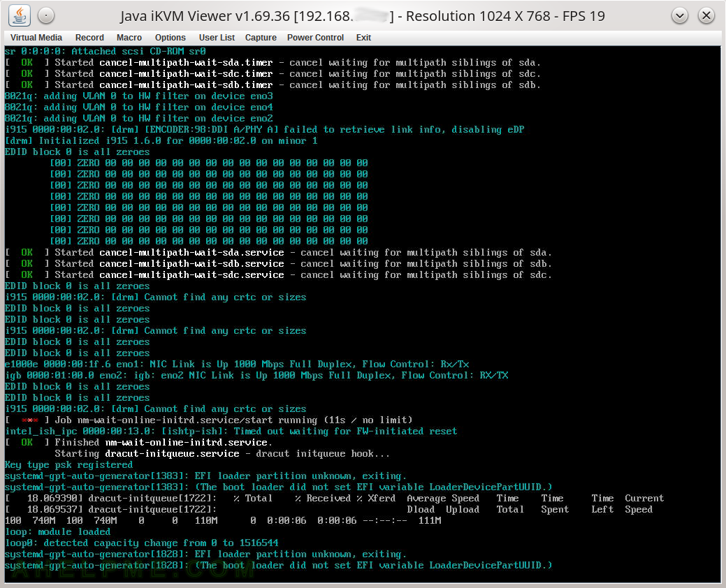Screen dimensions: 726x588
Task: Click the 'Current Speed' column header text
Action: 644,504
